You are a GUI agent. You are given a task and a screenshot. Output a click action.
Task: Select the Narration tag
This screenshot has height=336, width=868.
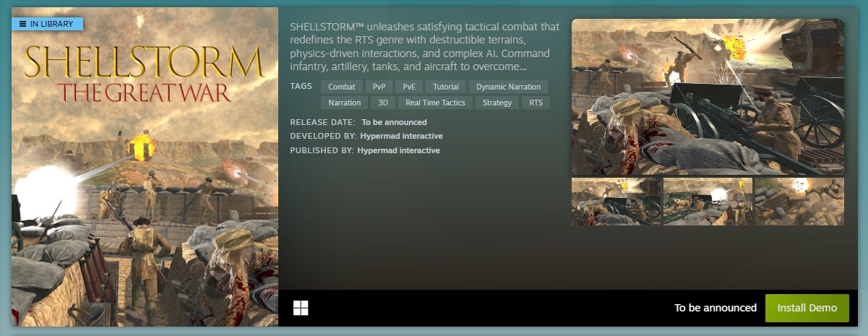tap(345, 103)
